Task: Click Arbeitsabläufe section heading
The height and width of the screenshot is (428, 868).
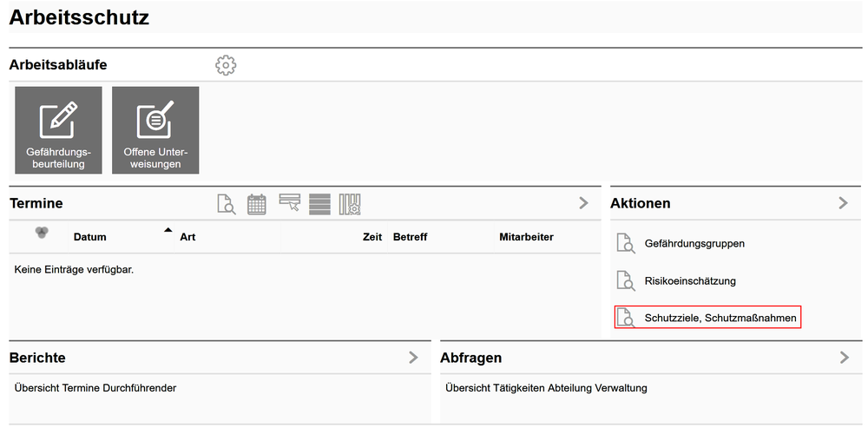Action: [58, 65]
